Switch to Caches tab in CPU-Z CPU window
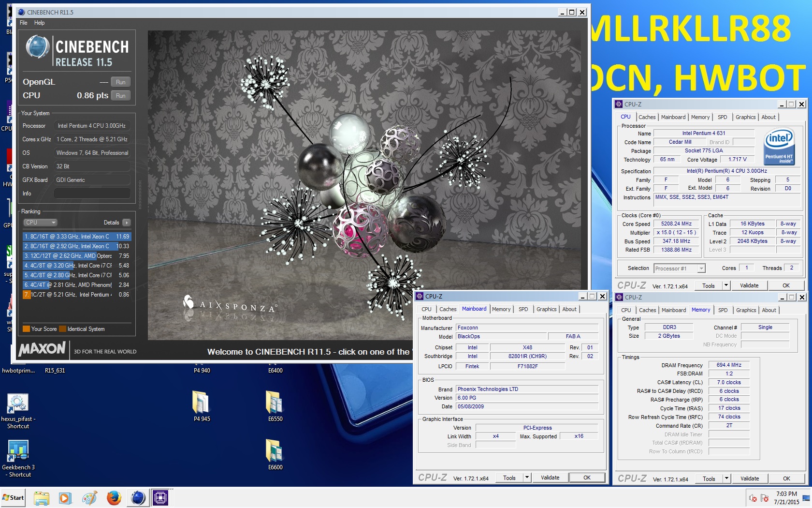The width and height of the screenshot is (812, 508). 647,117
